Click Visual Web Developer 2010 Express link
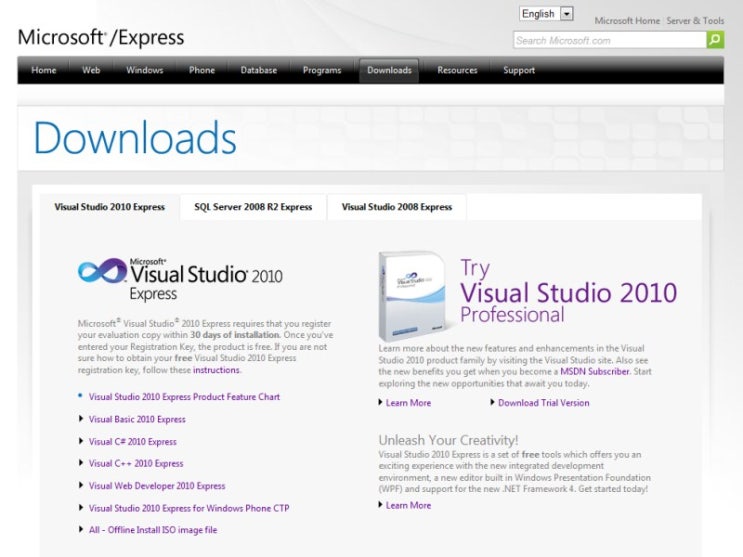This screenshot has width=743, height=557. pyautogui.click(x=157, y=486)
